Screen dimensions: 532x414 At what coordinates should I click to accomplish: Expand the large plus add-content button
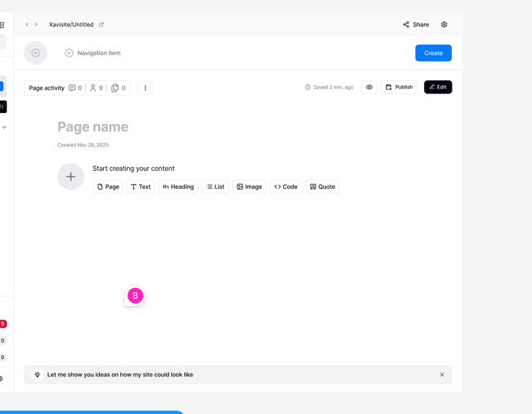click(70, 177)
